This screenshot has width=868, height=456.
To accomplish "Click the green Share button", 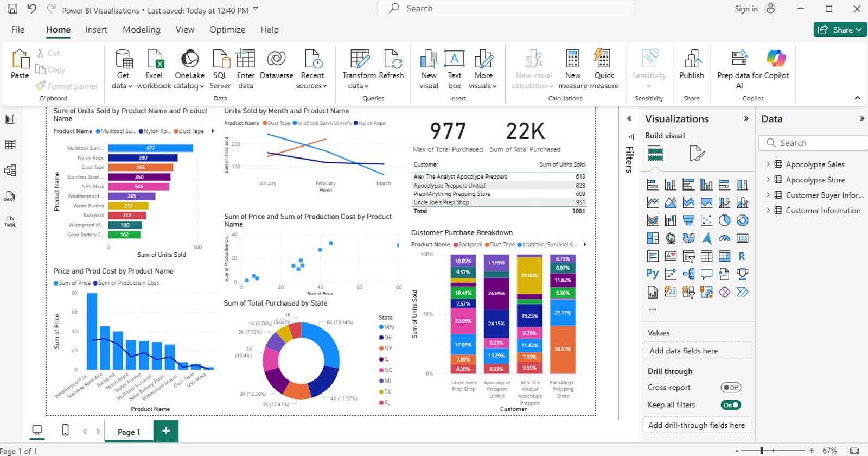I will 840,30.
